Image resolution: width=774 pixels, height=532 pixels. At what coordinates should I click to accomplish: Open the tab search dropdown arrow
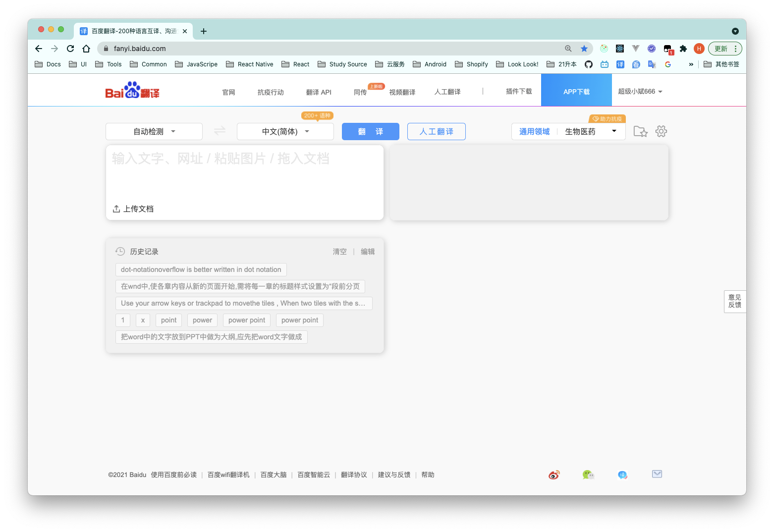point(735,31)
